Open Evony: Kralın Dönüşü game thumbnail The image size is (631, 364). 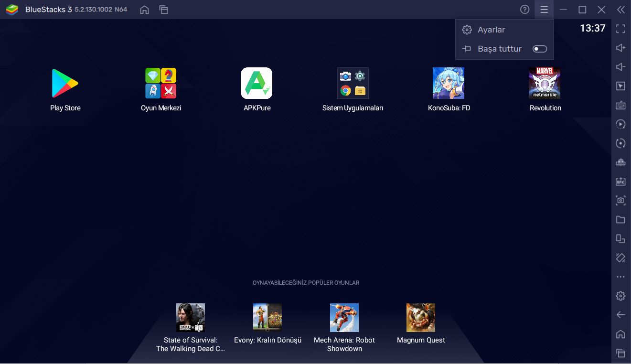click(267, 318)
